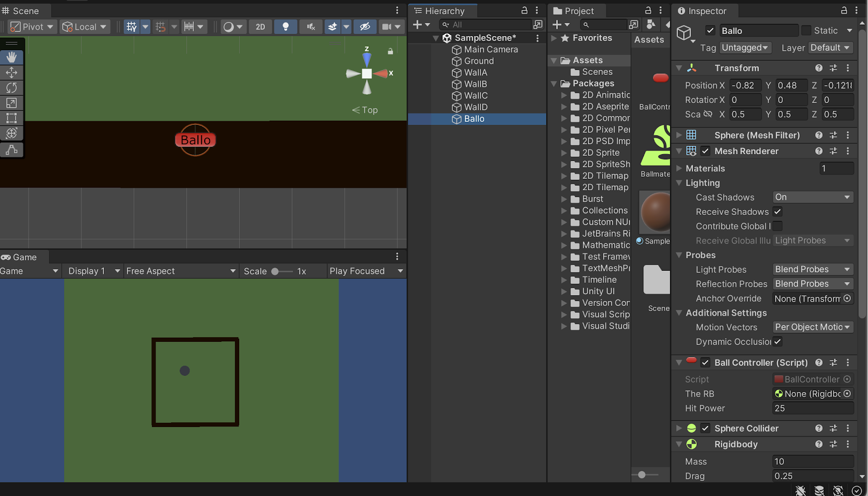868x496 pixels.
Task: Open Light Probes Blend Probes dropdown
Action: pyautogui.click(x=813, y=269)
